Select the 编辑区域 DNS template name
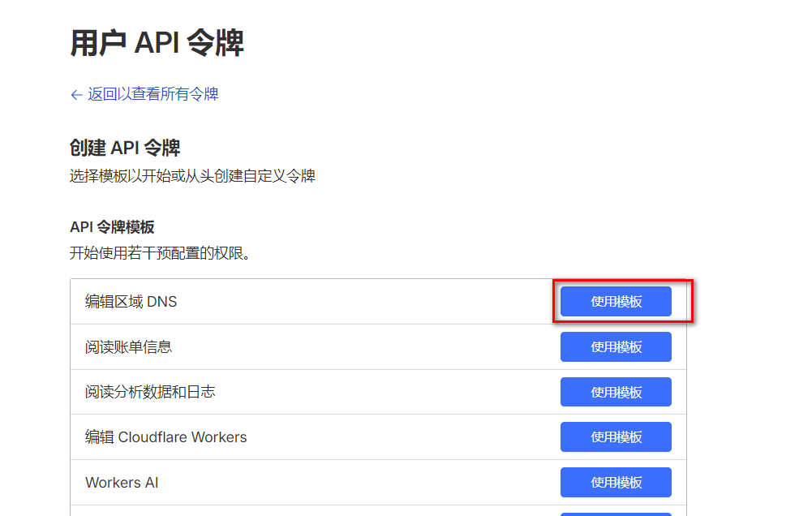This screenshot has height=516, width=812. [x=131, y=302]
